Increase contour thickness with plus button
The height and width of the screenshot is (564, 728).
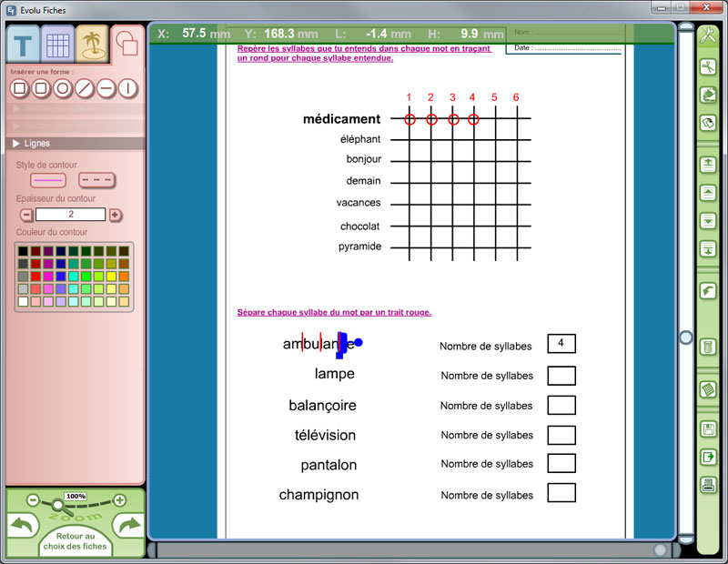(115, 215)
